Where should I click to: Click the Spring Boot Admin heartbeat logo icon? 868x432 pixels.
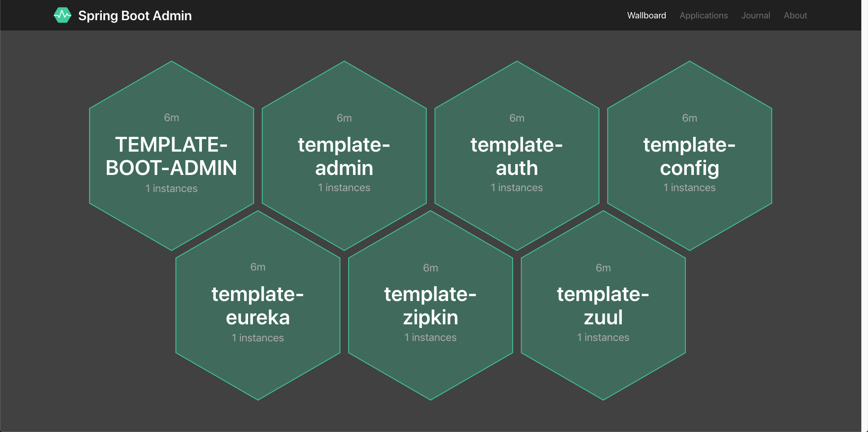pyautogui.click(x=62, y=15)
